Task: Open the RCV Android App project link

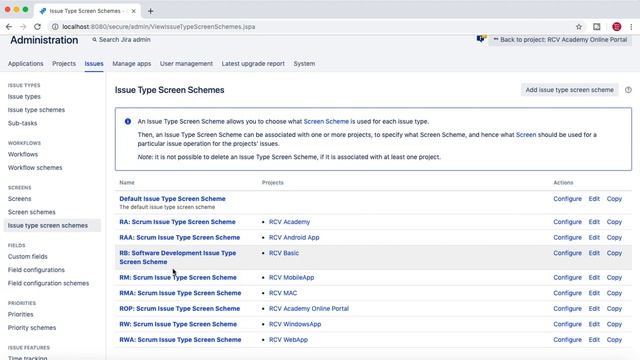Action: pos(294,238)
